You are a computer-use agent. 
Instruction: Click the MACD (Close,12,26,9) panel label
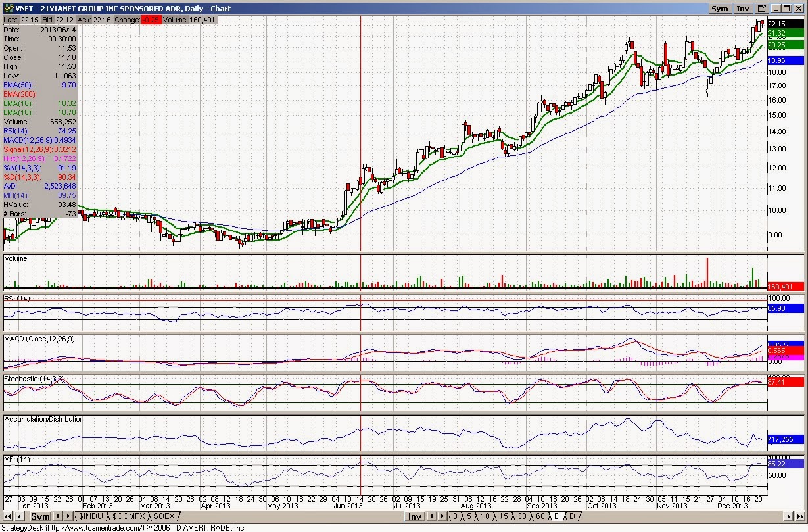(x=38, y=338)
